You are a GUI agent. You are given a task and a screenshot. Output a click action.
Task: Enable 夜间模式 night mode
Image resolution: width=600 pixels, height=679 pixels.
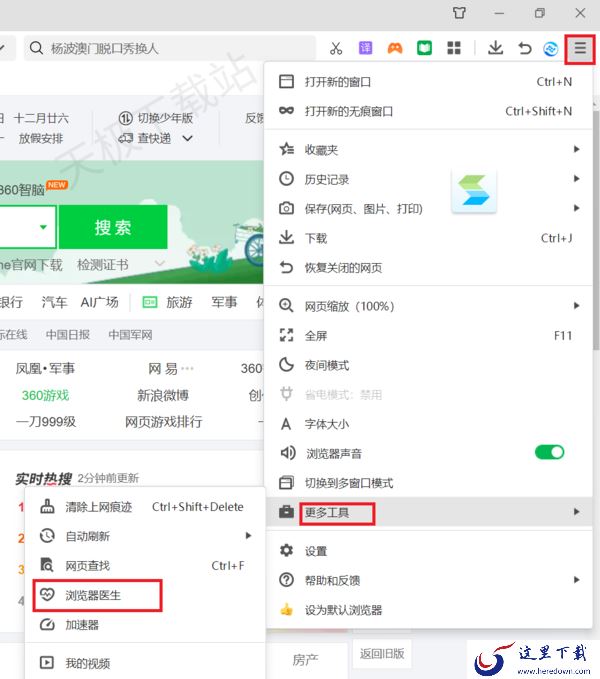click(x=428, y=365)
